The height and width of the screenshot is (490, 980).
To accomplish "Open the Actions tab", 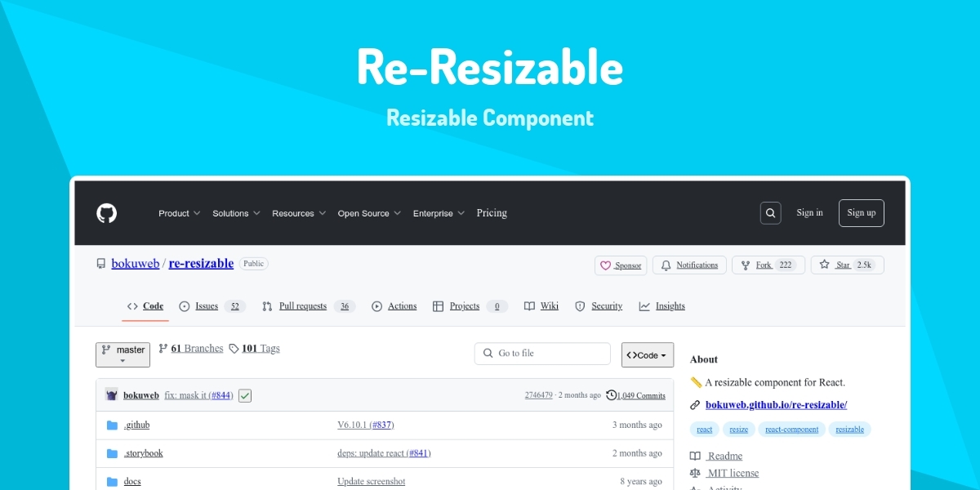I will 401,306.
